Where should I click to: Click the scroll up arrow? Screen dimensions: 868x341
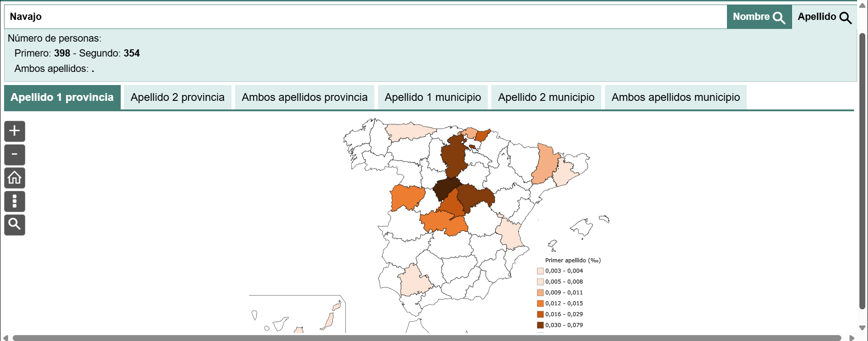click(862, 6)
